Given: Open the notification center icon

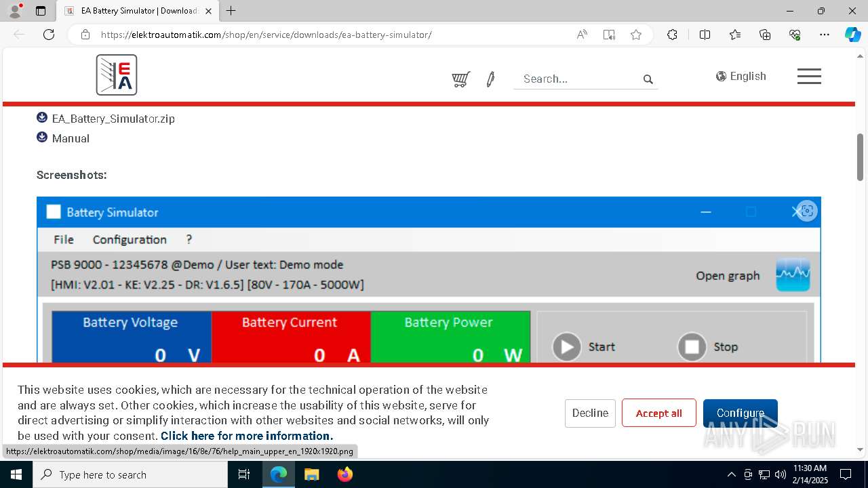Looking at the screenshot, I should click(x=846, y=474).
